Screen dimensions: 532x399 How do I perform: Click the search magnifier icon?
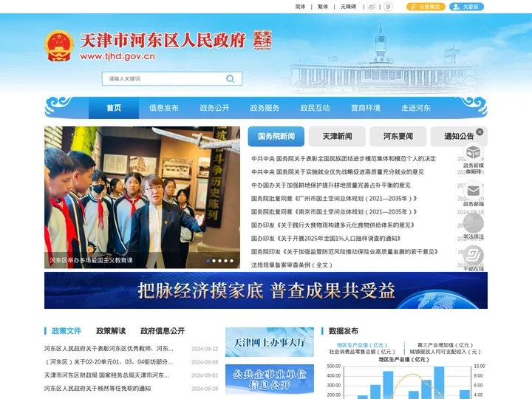(x=230, y=79)
